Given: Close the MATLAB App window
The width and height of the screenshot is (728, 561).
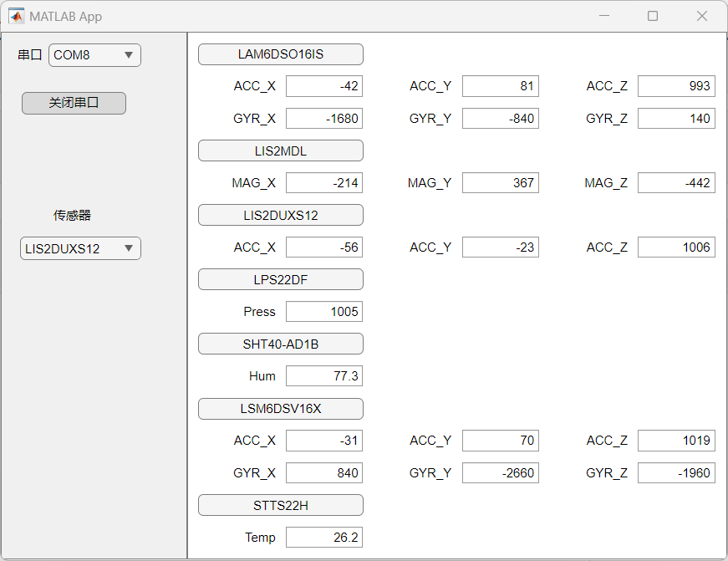Looking at the screenshot, I should (702, 16).
